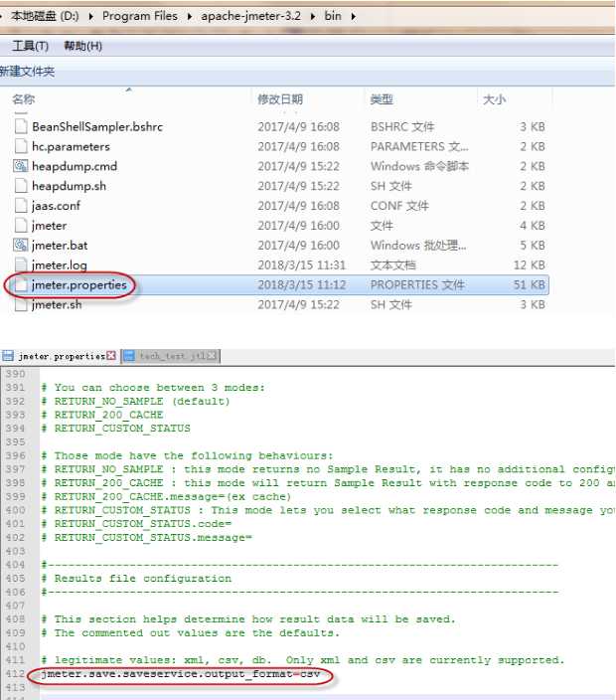Click the 'Those mode have the following behaviours' line

tap(188, 455)
